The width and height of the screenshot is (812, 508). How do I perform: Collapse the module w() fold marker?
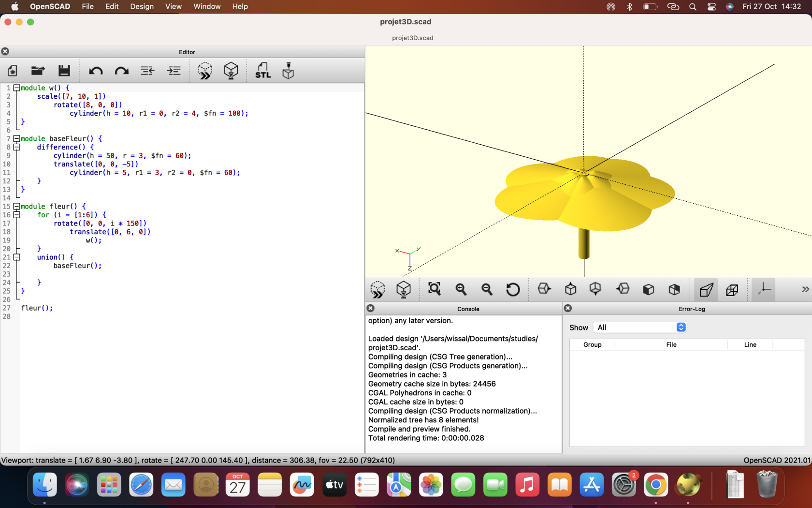click(x=16, y=88)
